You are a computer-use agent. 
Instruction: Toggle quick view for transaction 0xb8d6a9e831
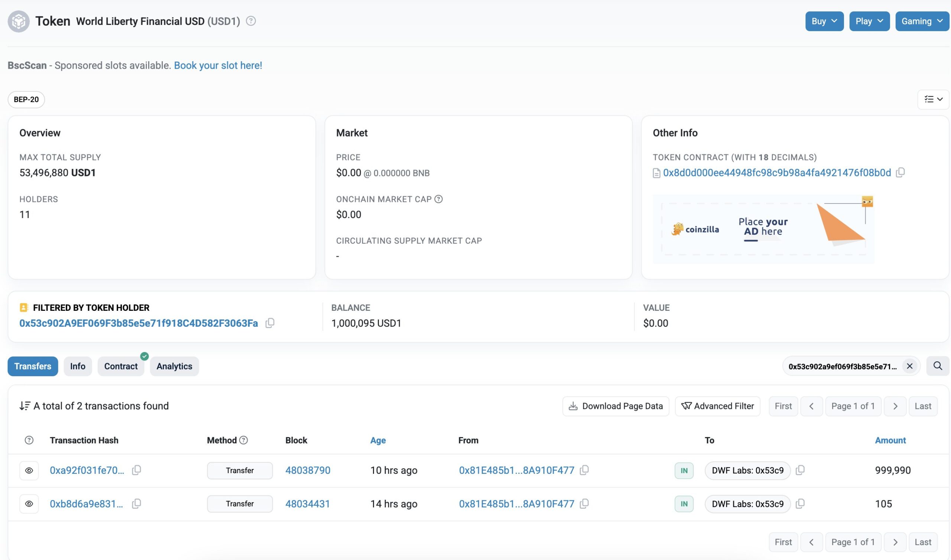[x=29, y=504]
